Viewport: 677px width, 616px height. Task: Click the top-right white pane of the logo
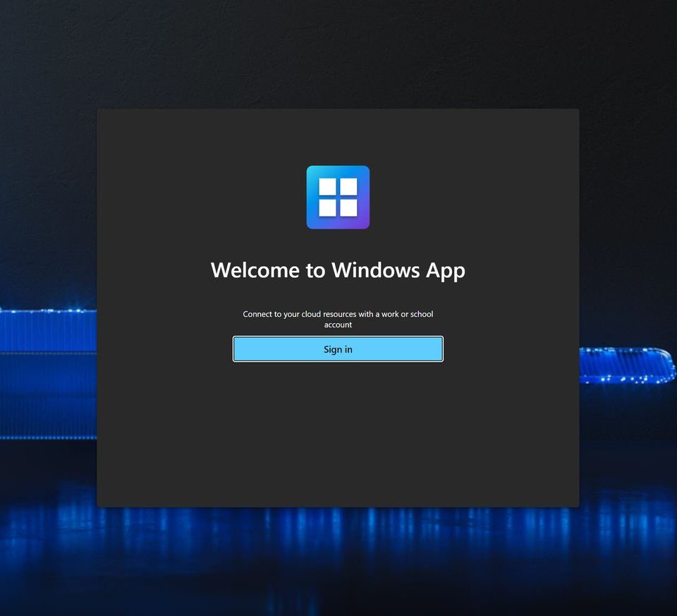(x=348, y=187)
